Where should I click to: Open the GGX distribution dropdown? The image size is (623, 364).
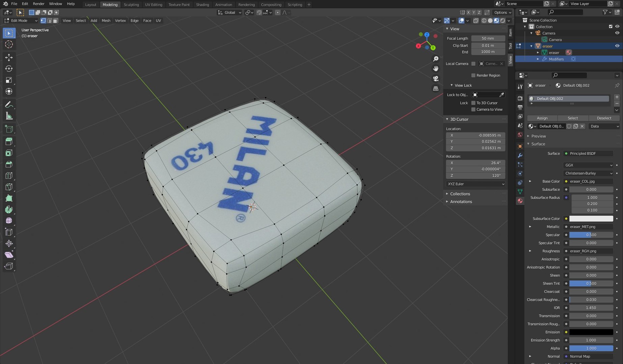(588, 165)
